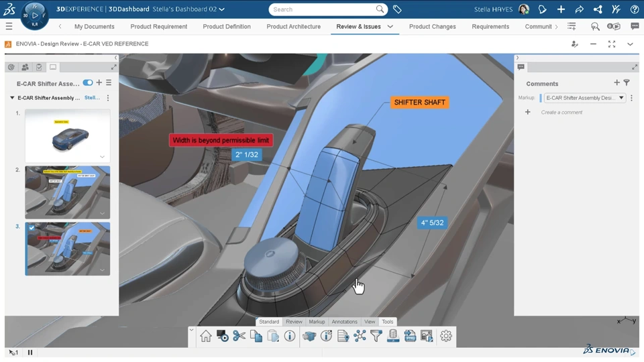644x362 pixels.
Task: Switch to the Product Requirement tab
Action: (158, 26)
